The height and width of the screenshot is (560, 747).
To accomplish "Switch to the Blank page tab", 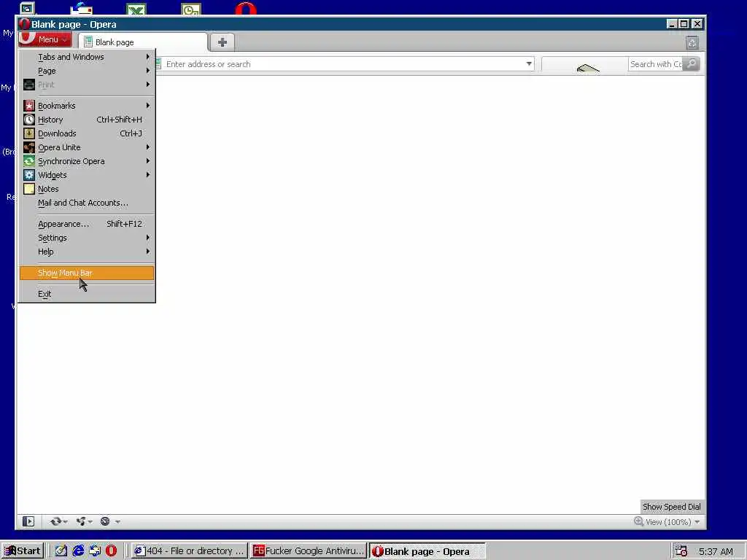I will tap(143, 42).
